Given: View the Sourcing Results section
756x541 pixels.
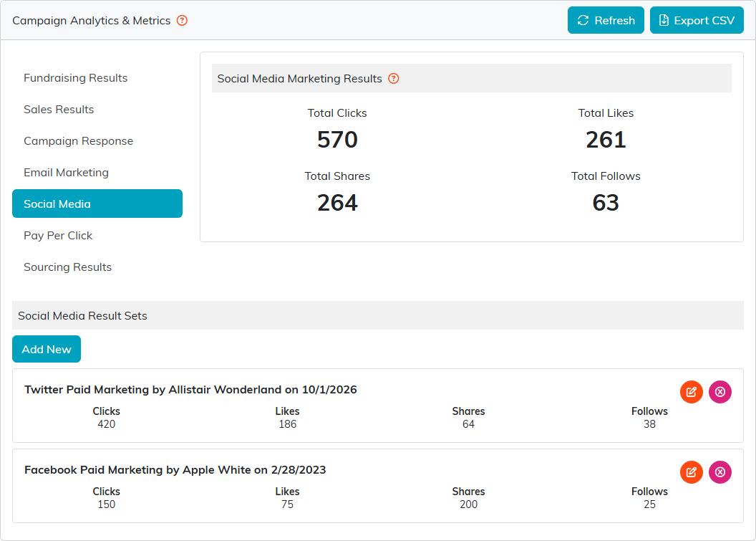Looking at the screenshot, I should click(97, 267).
